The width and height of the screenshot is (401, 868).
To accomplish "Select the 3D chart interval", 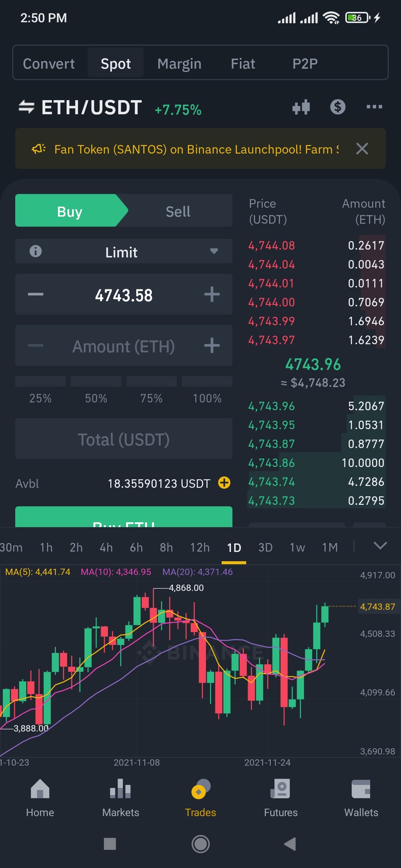I will pos(265,548).
